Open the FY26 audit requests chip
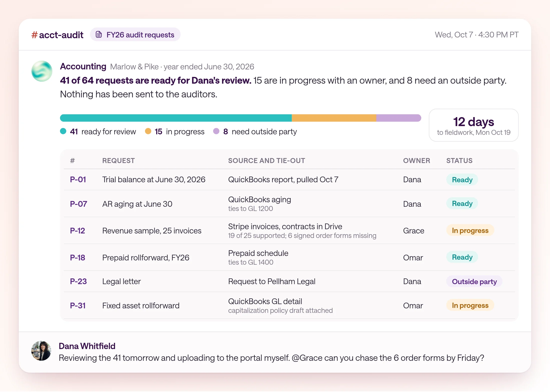This screenshot has width=550, height=392. [x=135, y=34]
